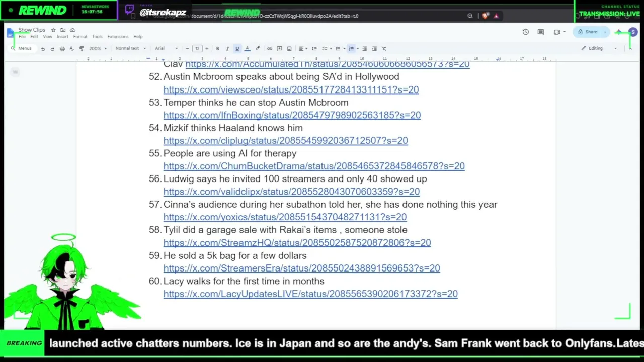Open the Google account avatar
The width and height of the screenshot is (644, 362).
point(633,32)
